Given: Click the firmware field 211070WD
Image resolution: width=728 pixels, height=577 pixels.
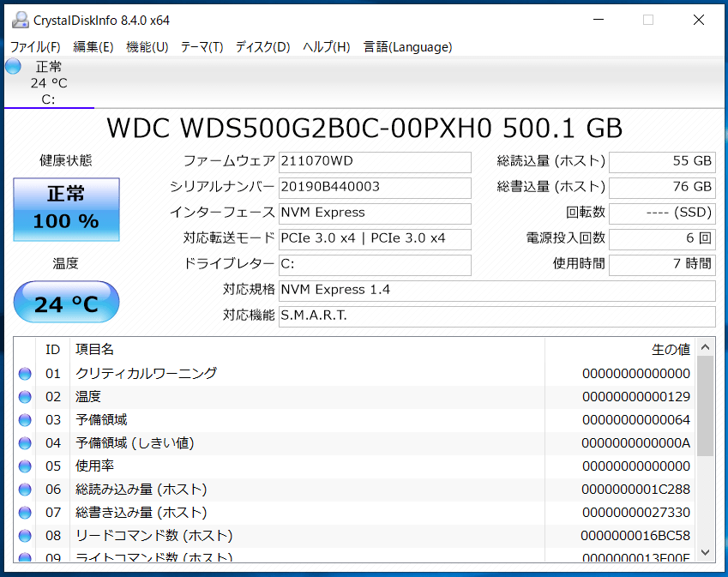Looking at the screenshot, I should coord(375,162).
